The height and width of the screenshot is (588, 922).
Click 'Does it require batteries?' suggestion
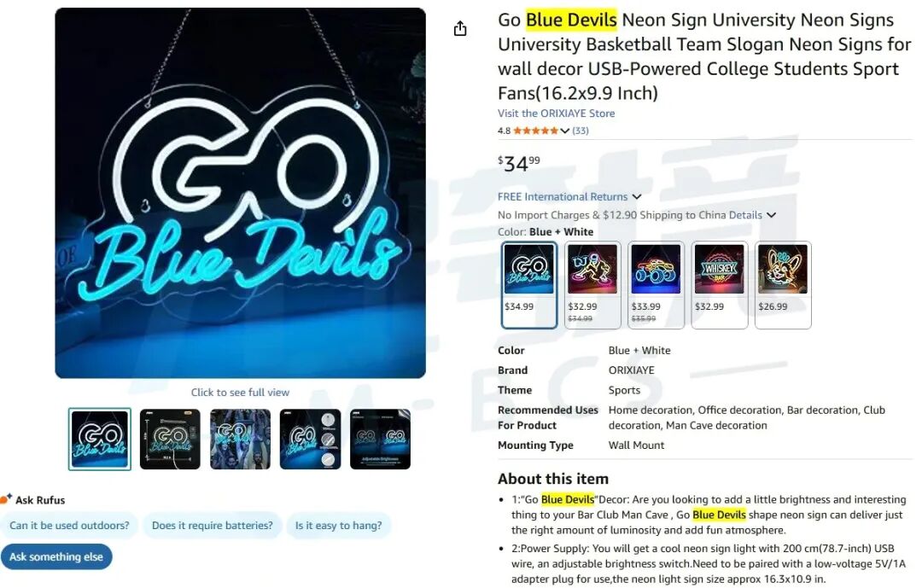coord(213,525)
